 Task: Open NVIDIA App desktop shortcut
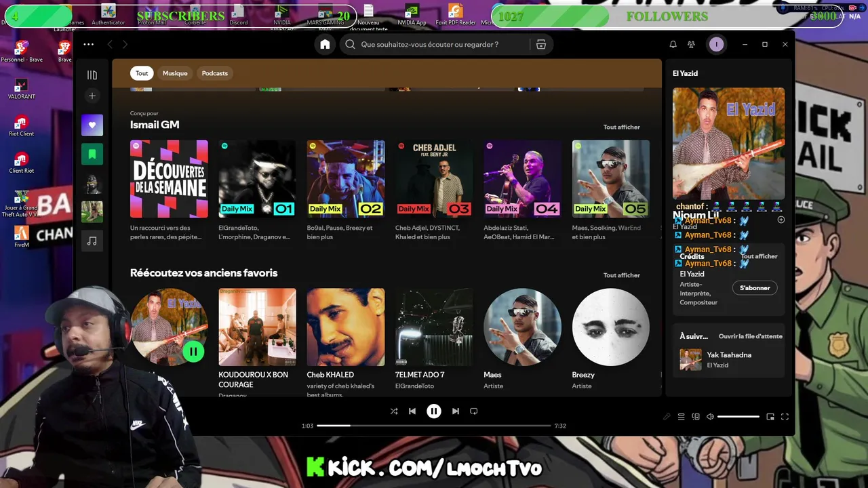412,15
